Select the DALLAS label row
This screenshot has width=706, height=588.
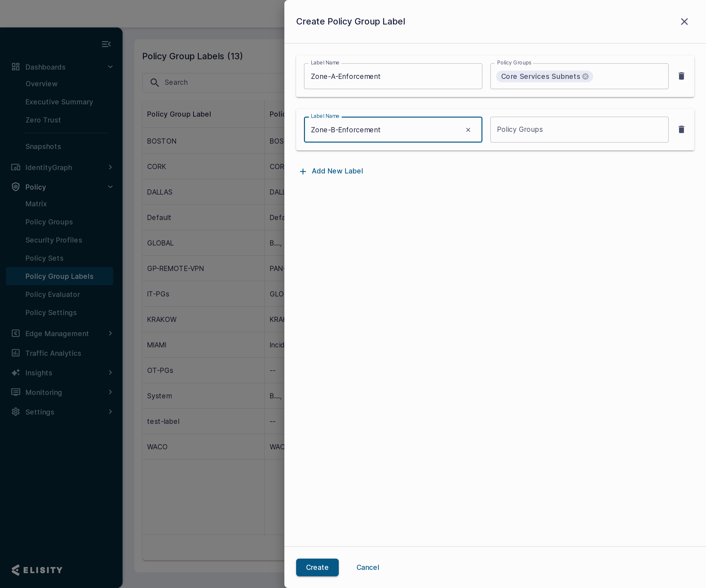click(213, 192)
